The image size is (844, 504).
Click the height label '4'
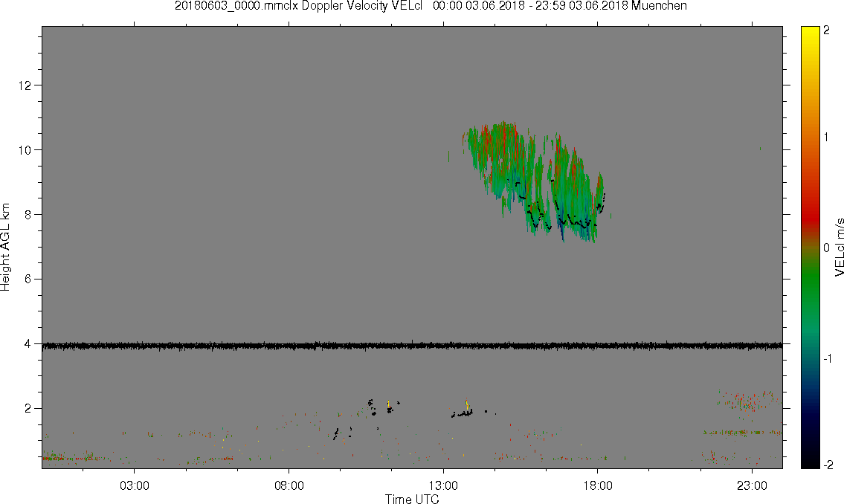click(28, 343)
